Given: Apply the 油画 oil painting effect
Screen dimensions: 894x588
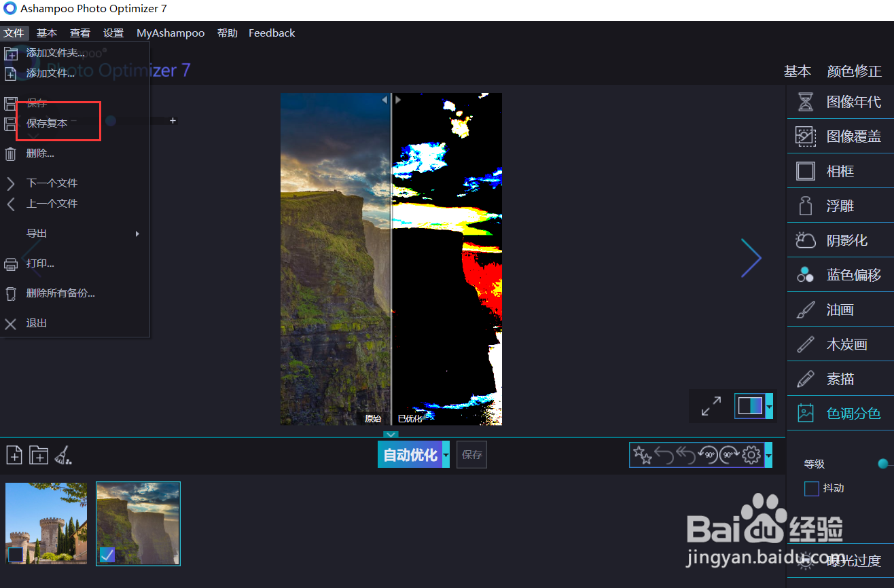Looking at the screenshot, I should pos(841,310).
